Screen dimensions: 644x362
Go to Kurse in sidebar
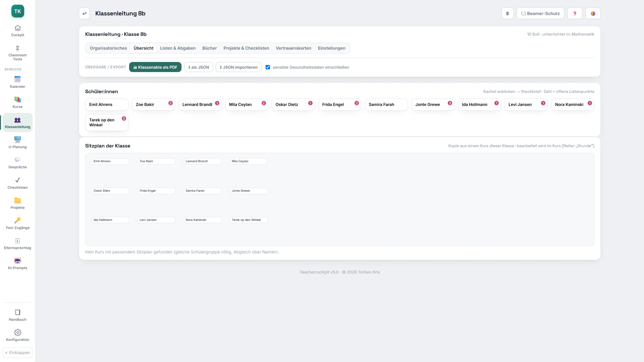point(17,102)
